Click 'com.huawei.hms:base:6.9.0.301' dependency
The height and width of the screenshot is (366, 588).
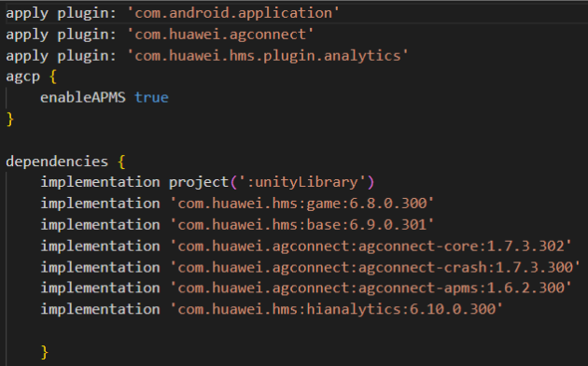301,225
